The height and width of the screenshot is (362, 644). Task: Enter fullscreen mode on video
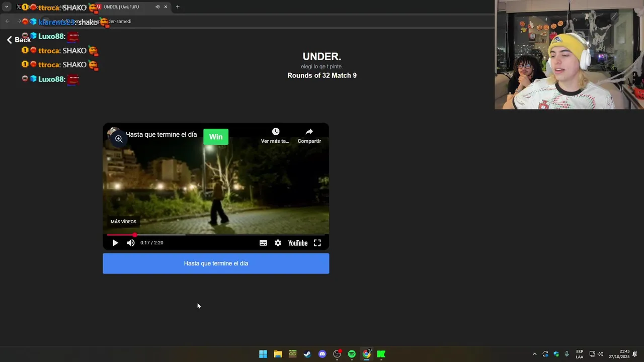pos(317,243)
